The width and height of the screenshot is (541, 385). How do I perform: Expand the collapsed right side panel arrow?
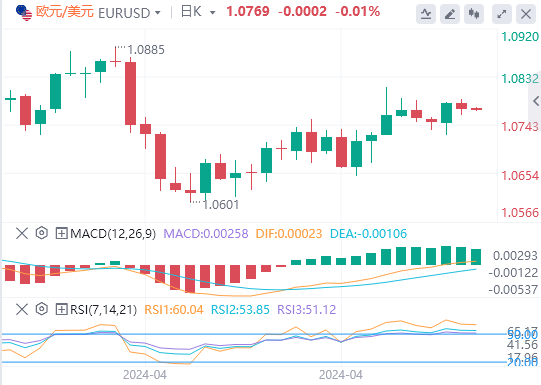(535, 101)
